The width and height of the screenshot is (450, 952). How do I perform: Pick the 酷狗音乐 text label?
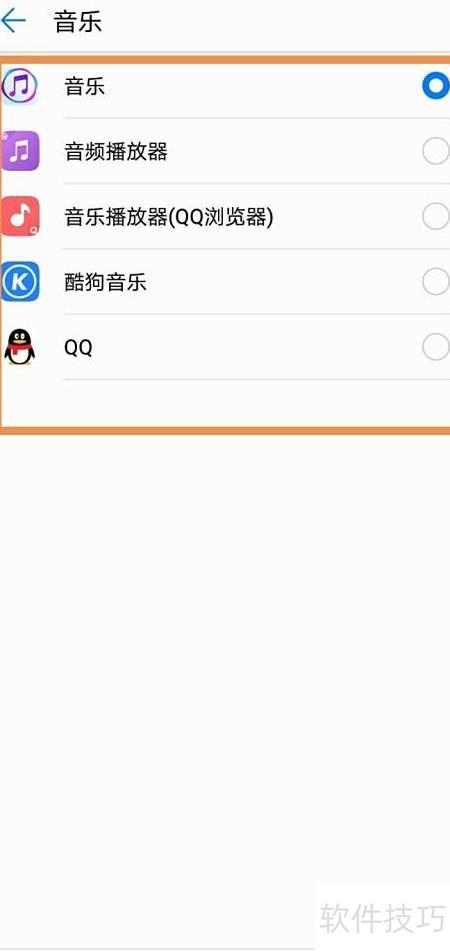(106, 282)
